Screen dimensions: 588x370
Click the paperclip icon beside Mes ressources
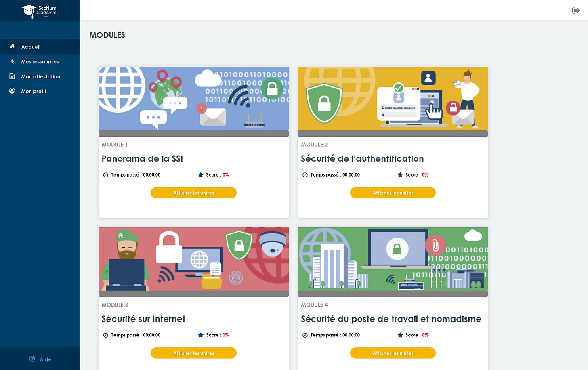[12, 61]
